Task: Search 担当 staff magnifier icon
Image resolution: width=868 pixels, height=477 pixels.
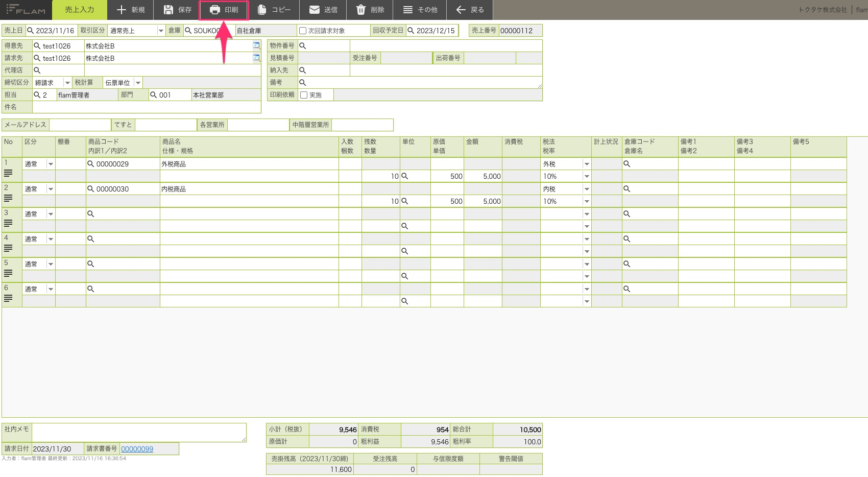Action: (x=37, y=95)
